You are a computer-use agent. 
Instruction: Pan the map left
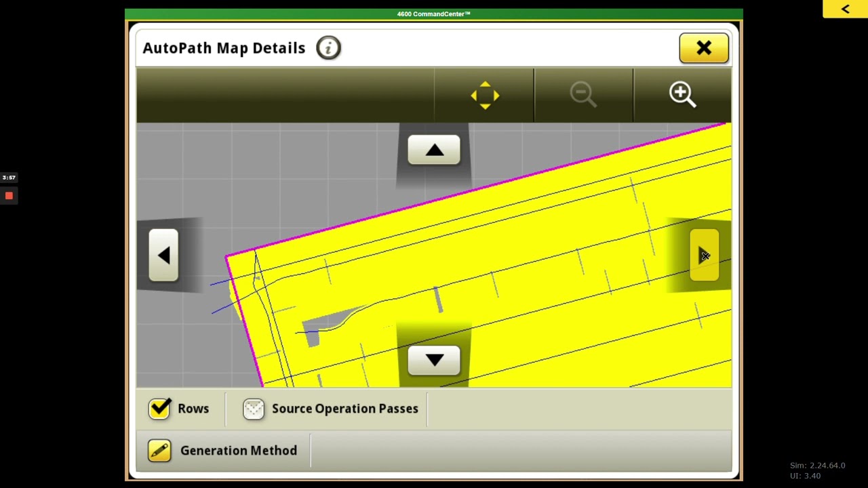[x=163, y=256]
